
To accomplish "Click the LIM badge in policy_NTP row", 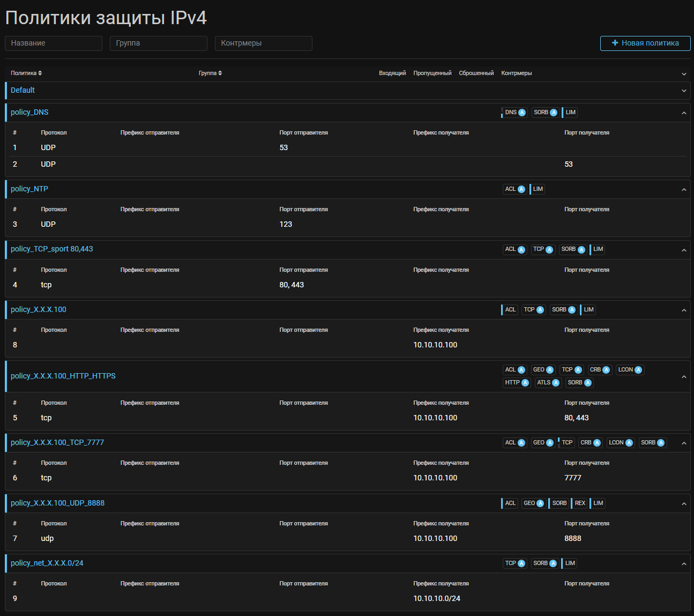I will pos(538,189).
